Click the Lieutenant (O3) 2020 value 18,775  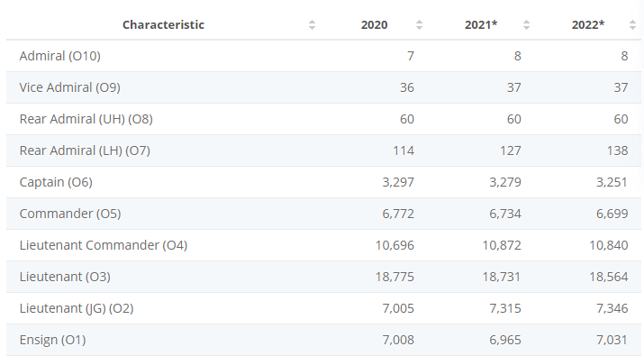click(x=395, y=277)
